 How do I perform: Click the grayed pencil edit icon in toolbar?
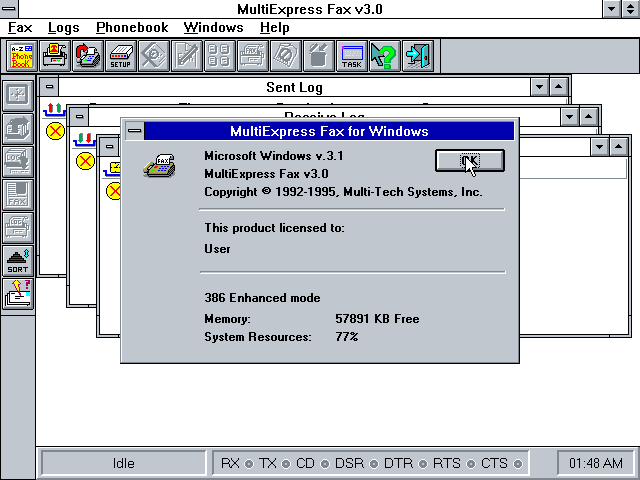[187, 56]
